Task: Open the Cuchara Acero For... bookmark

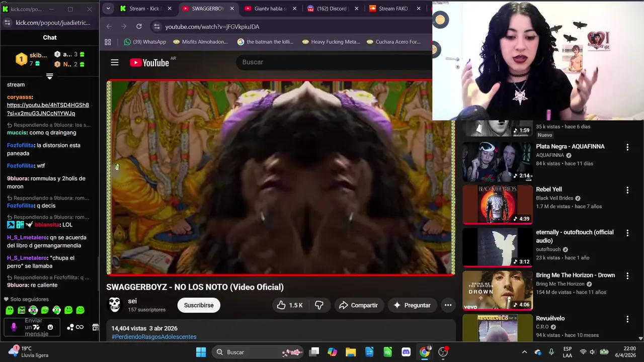Action: (x=394, y=42)
